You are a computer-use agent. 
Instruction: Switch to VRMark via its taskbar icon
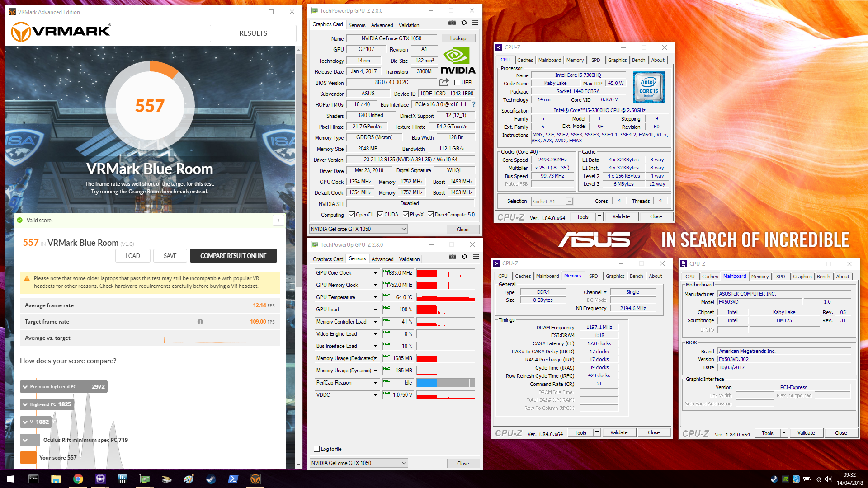(255, 479)
